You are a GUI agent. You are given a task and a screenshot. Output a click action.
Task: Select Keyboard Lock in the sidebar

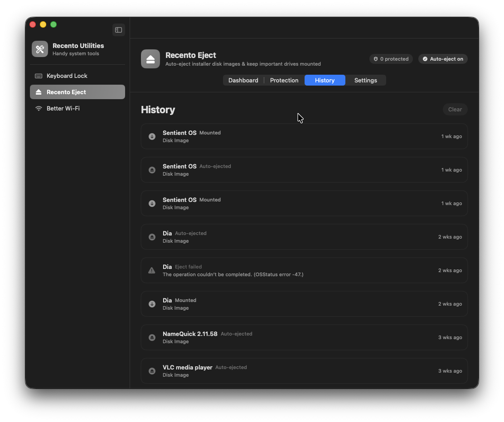pyautogui.click(x=78, y=76)
